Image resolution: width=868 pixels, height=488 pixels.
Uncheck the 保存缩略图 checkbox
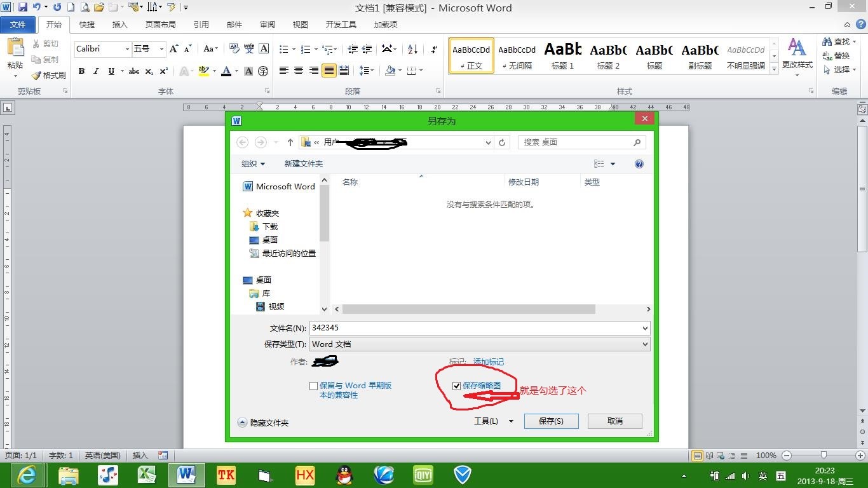tap(456, 386)
